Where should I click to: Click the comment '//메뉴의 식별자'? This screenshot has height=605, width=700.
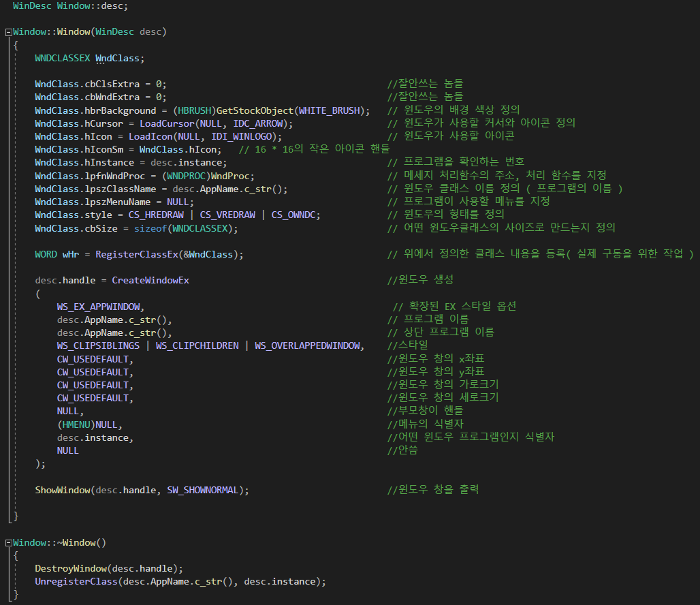426,424
